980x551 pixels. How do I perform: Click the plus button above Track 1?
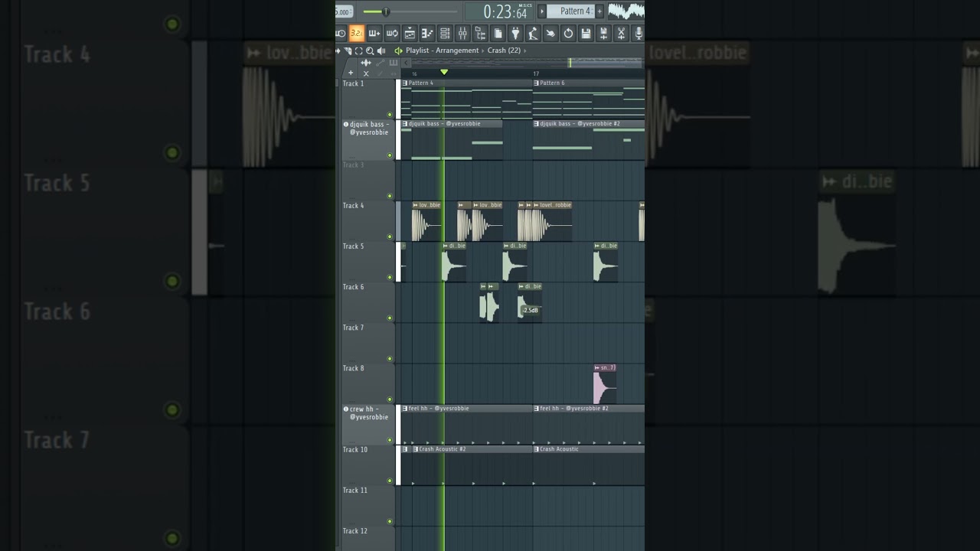point(351,73)
